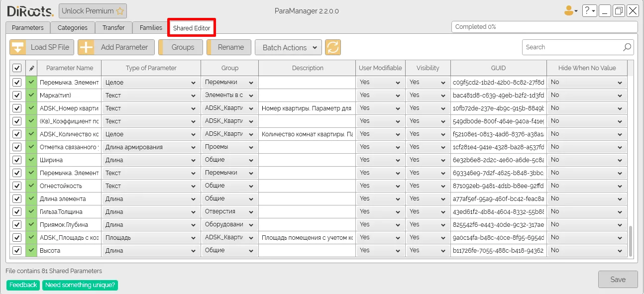644x294 pixels.
Task: Switch to the Families tab
Action: coord(151,28)
